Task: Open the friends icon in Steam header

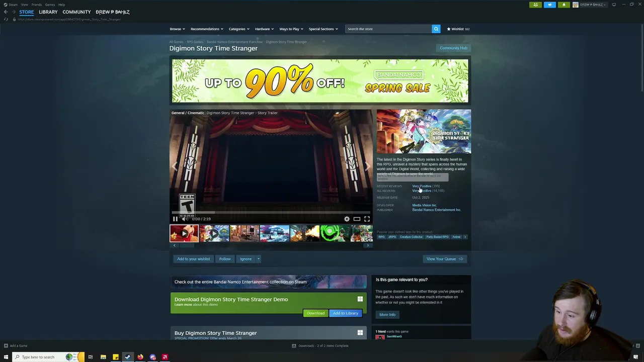Action: tap(535, 5)
